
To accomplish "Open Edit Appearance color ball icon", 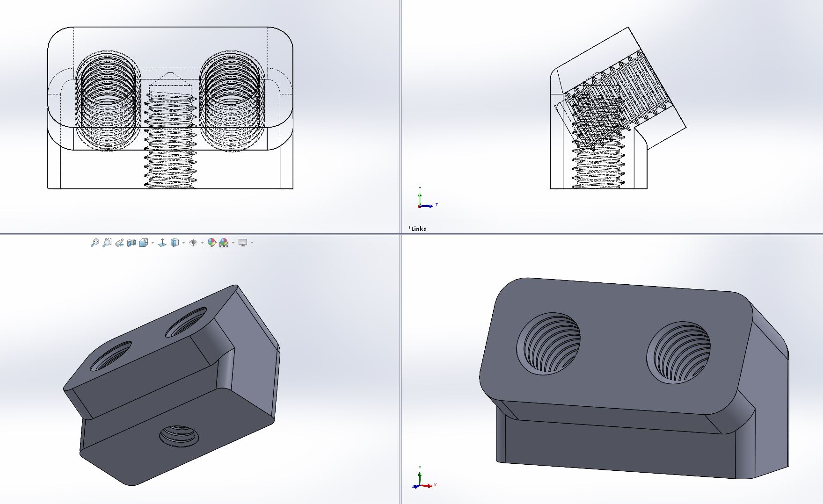I will tap(211, 243).
